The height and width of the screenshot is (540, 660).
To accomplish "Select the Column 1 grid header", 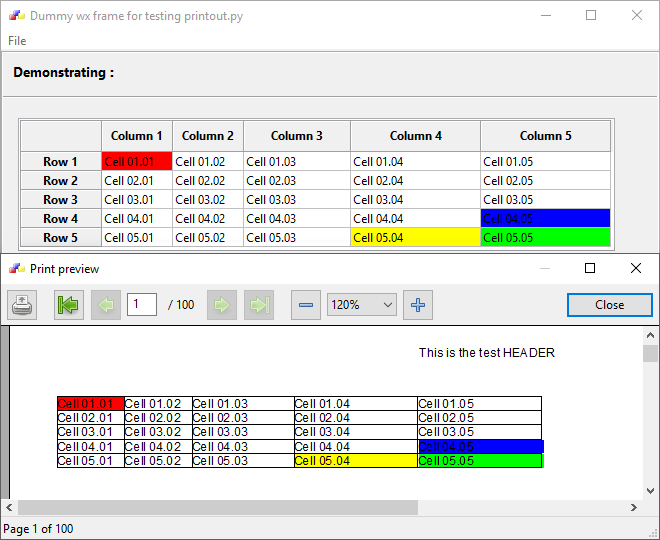I will pos(137,136).
